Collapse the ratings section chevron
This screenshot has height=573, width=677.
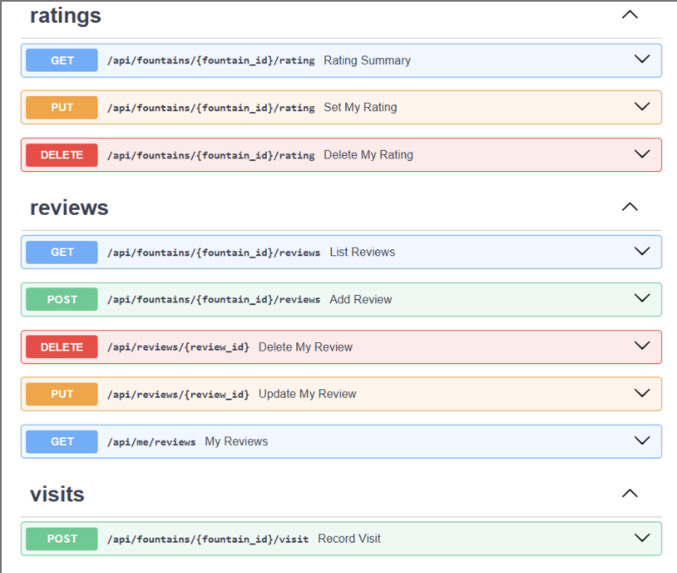pos(630,15)
